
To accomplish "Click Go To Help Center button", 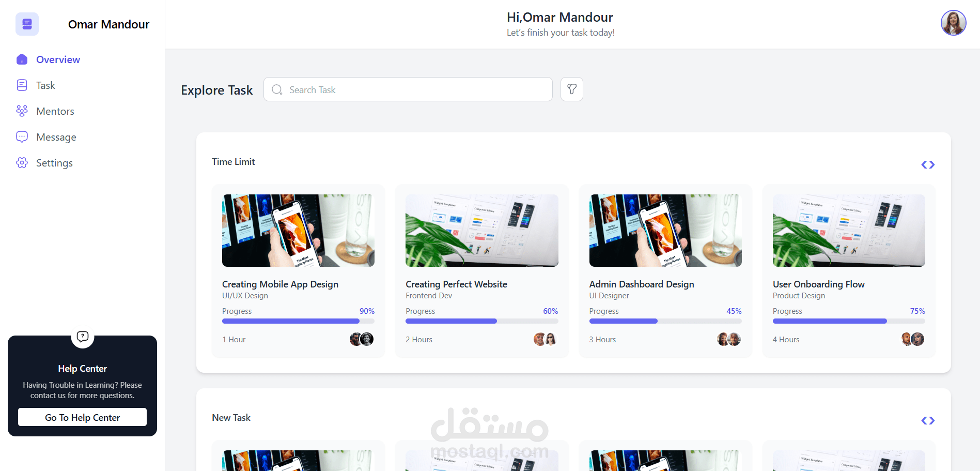I will [82, 417].
